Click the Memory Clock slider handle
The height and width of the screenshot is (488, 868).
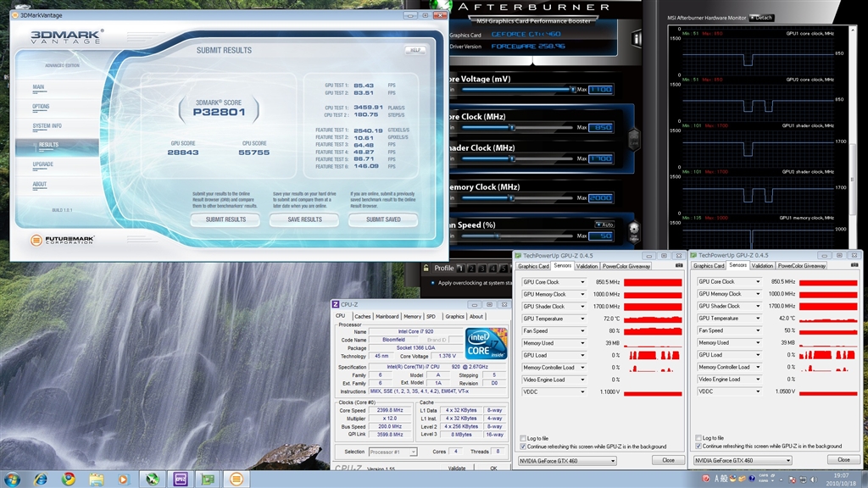tap(511, 197)
